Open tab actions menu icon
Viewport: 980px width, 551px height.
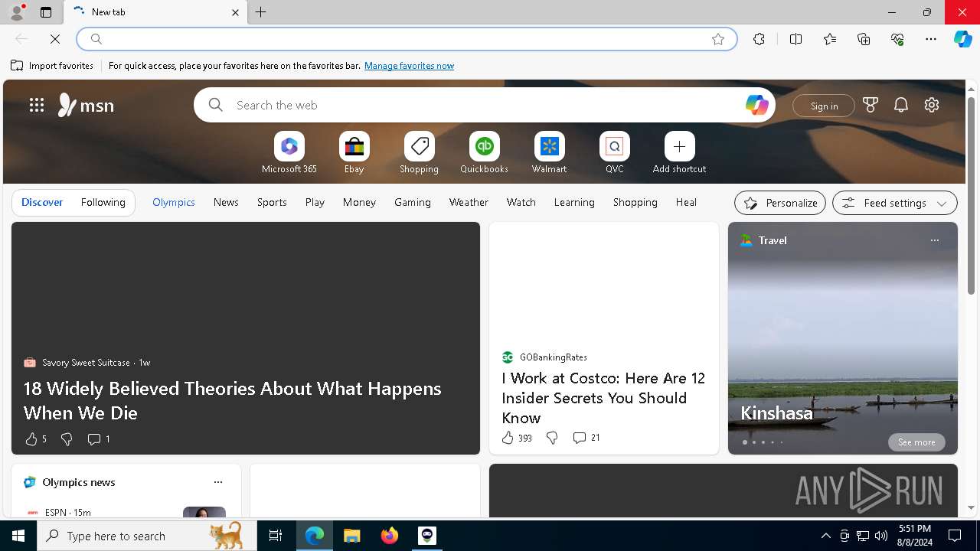coord(46,12)
